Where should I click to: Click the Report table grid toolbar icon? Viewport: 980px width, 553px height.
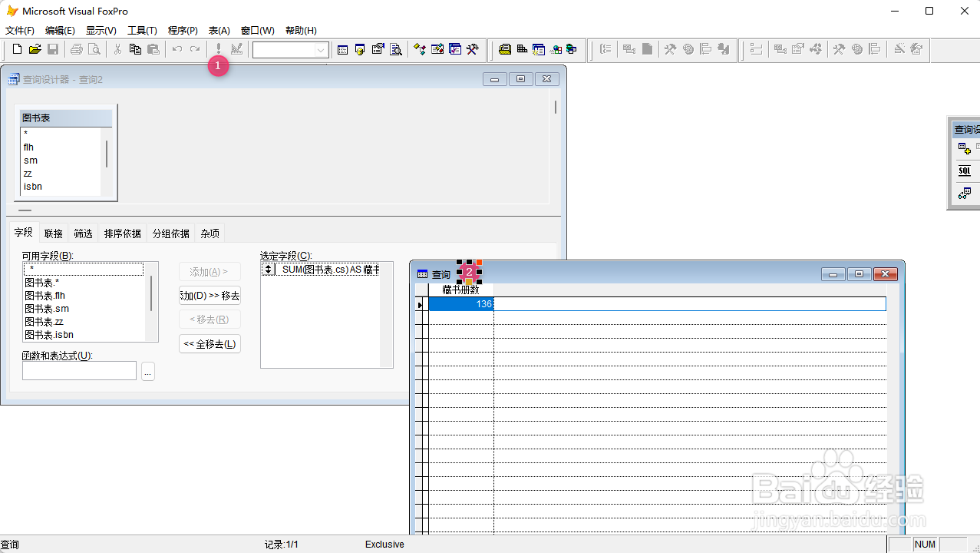522,49
